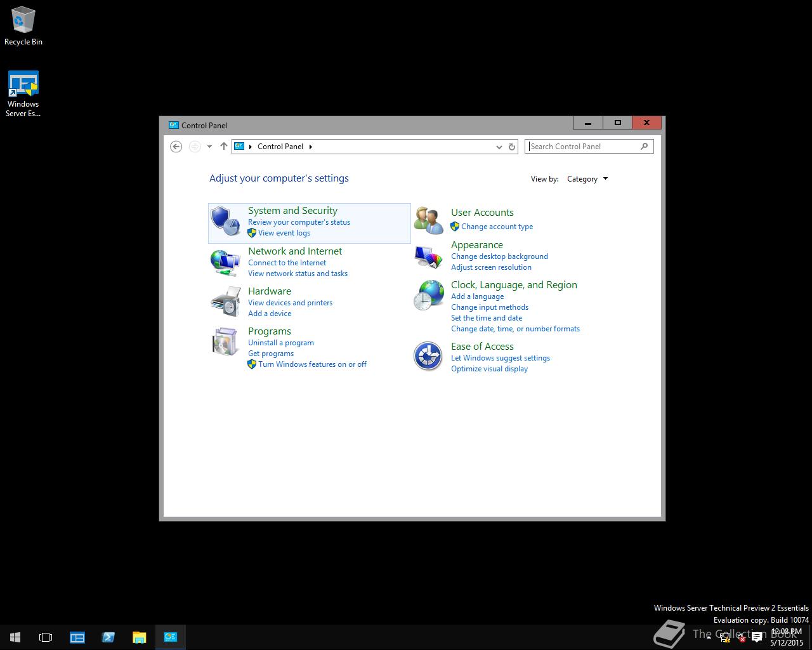Image resolution: width=812 pixels, height=650 pixels.
Task: Click Add a device
Action: click(x=270, y=314)
